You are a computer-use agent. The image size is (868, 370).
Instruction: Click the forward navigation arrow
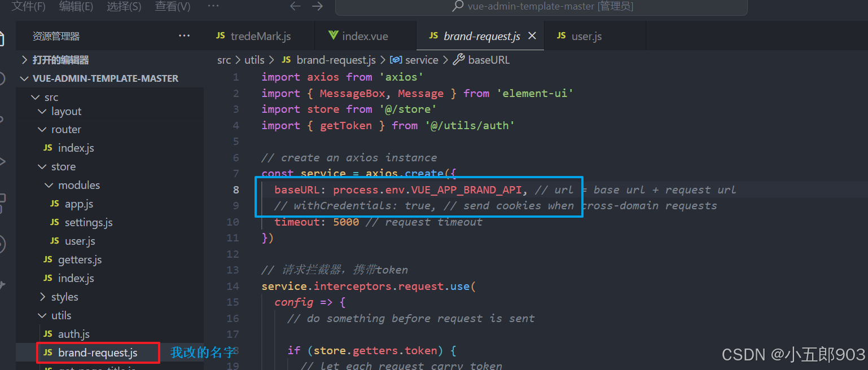click(x=317, y=6)
